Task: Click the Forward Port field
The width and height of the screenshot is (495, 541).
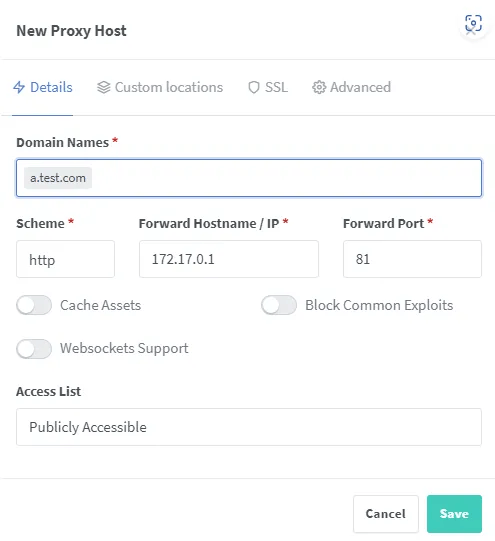Action: [412, 259]
